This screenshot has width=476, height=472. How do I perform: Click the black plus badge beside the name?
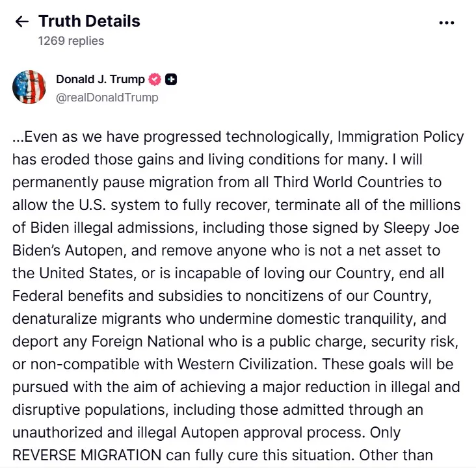[171, 80]
